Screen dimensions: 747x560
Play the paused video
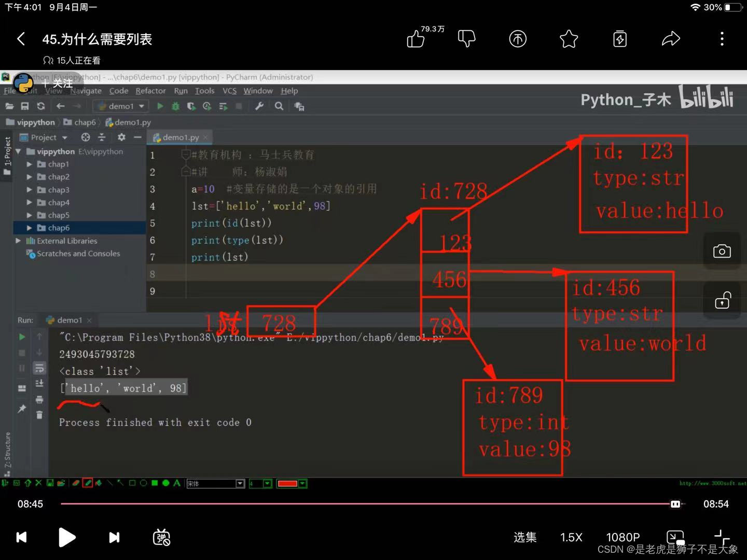(x=67, y=537)
